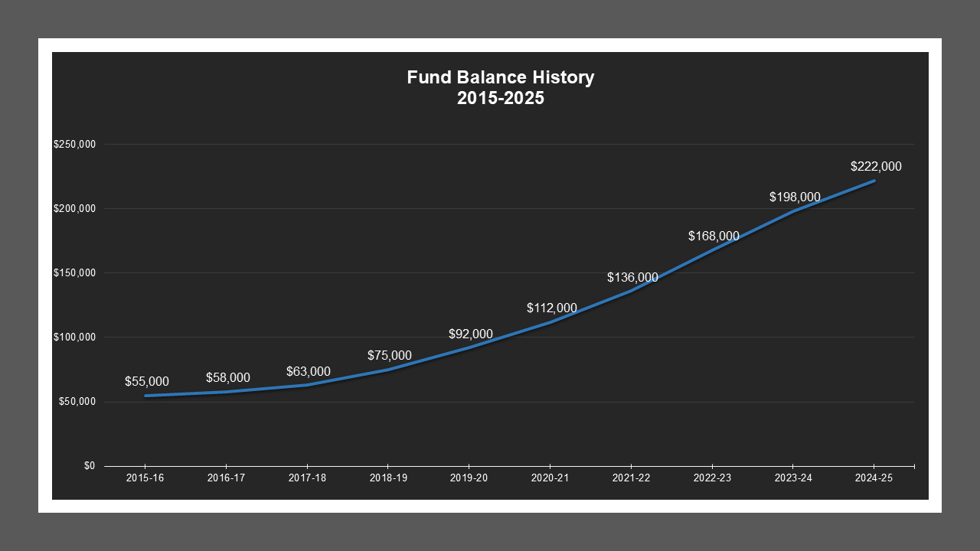The image size is (980, 551).
Task: Click the subtitle text '2015-2025'
Action: point(501,97)
